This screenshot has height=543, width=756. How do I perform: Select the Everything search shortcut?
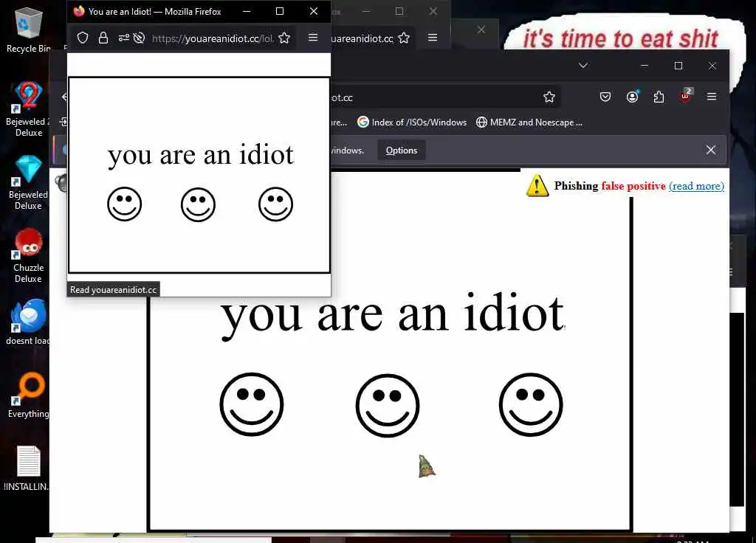point(28,395)
